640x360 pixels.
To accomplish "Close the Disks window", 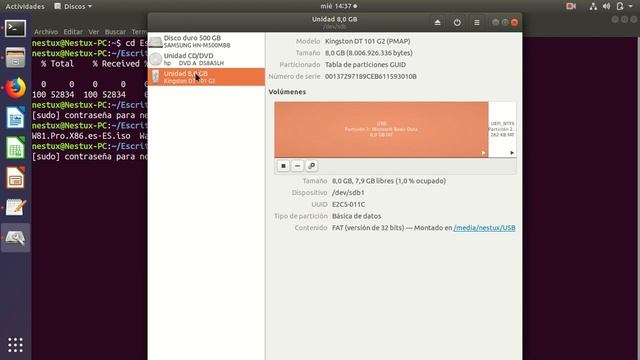I will 514,22.
